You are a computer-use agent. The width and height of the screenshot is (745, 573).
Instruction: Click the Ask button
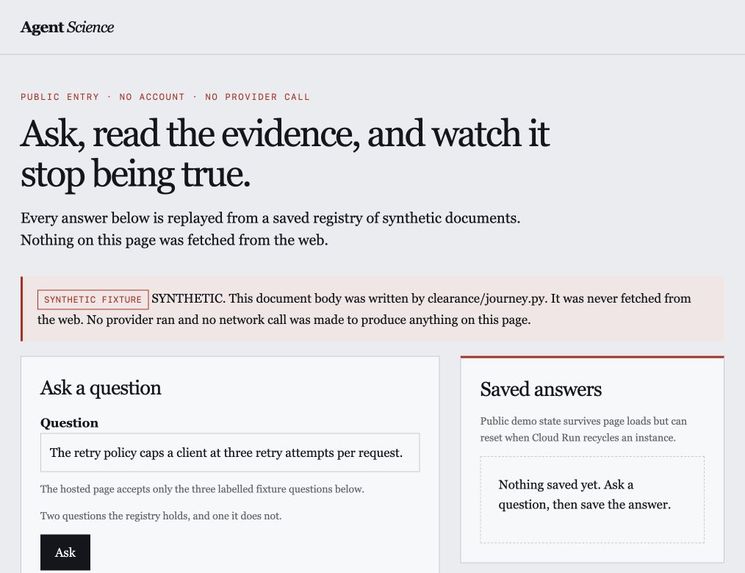(x=65, y=552)
